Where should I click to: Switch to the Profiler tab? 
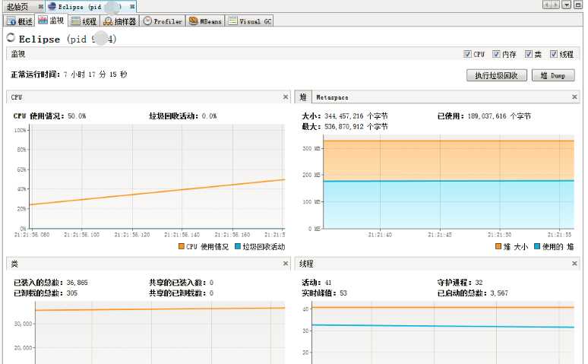(163, 21)
